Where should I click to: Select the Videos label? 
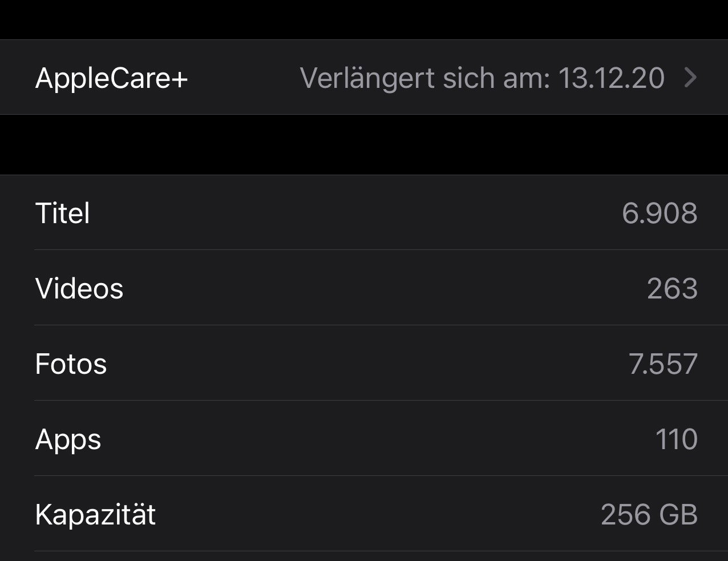point(79,289)
